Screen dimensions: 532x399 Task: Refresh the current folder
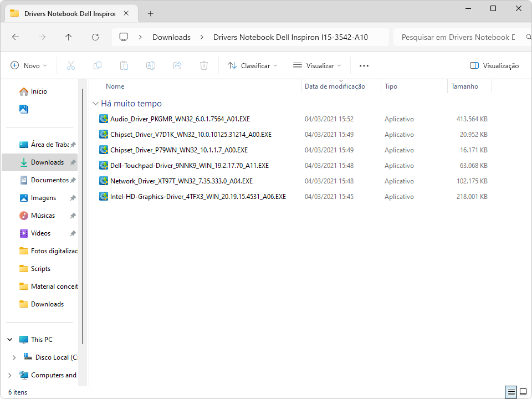[95, 37]
